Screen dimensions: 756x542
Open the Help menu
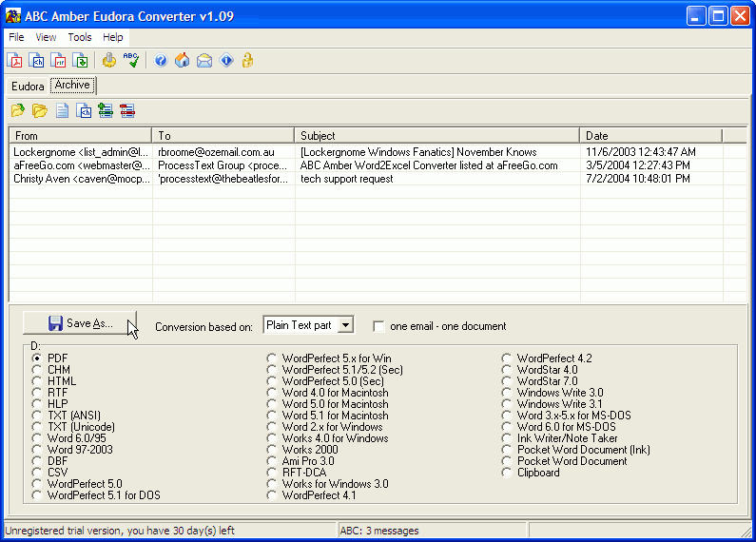coord(113,37)
